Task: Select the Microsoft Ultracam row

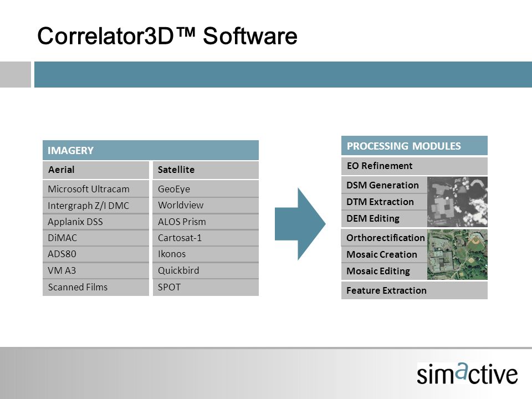Action: pyautogui.click(x=96, y=188)
